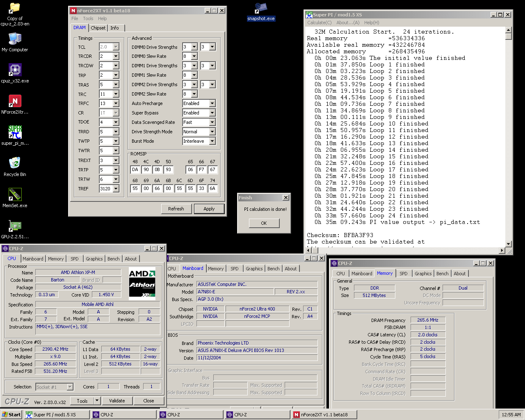Click OK in the Finish dialog
The width and height of the screenshot is (525, 420).
[x=264, y=223]
